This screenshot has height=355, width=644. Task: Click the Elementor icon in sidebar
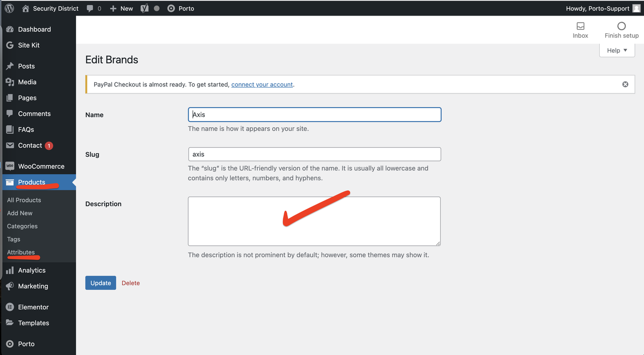(x=10, y=307)
